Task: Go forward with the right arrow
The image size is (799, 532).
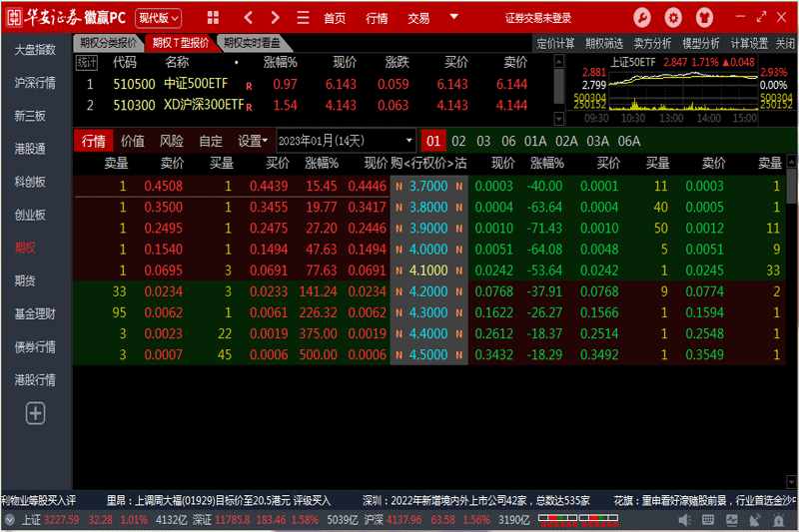Action: click(276, 18)
